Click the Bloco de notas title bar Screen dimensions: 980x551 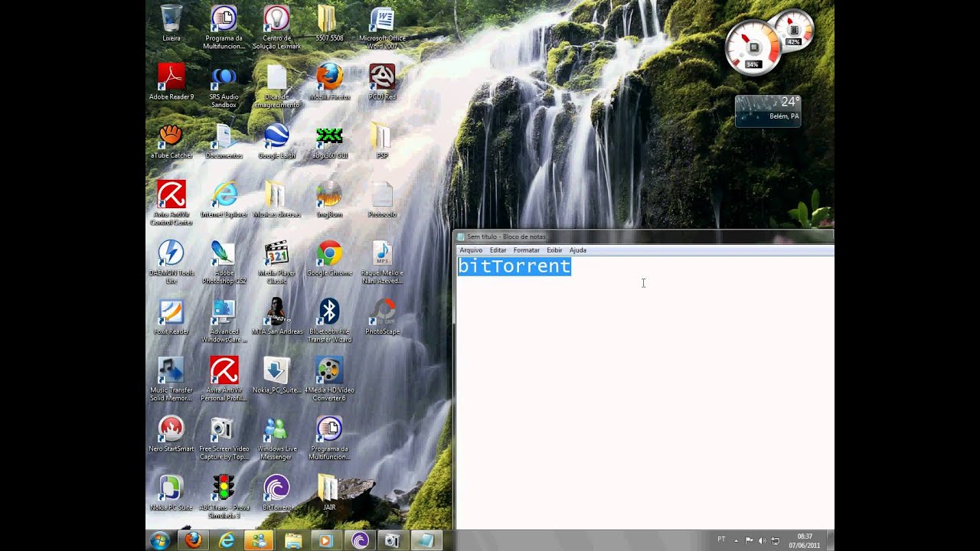643,236
